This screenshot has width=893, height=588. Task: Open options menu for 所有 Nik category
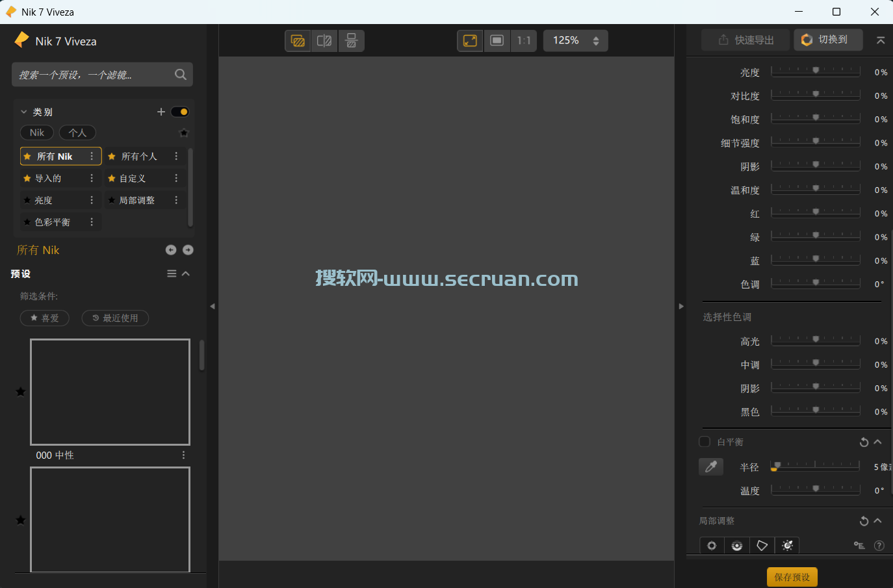pyautogui.click(x=92, y=156)
